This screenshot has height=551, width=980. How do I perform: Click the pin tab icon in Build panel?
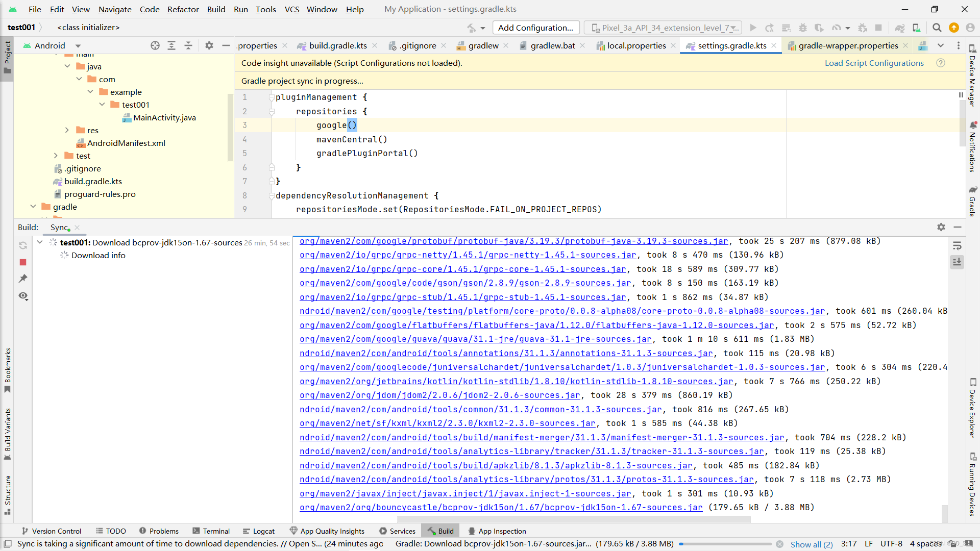tap(23, 279)
